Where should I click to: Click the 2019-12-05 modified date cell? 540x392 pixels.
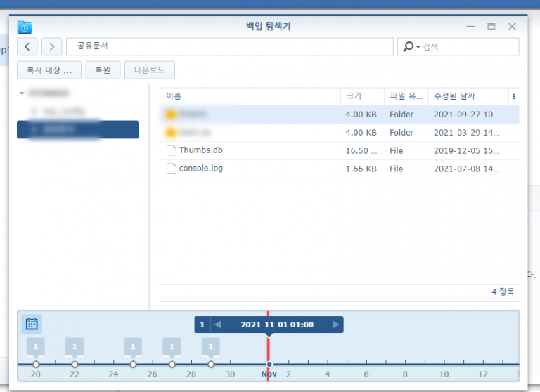pyautogui.click(x=466, y=151)
